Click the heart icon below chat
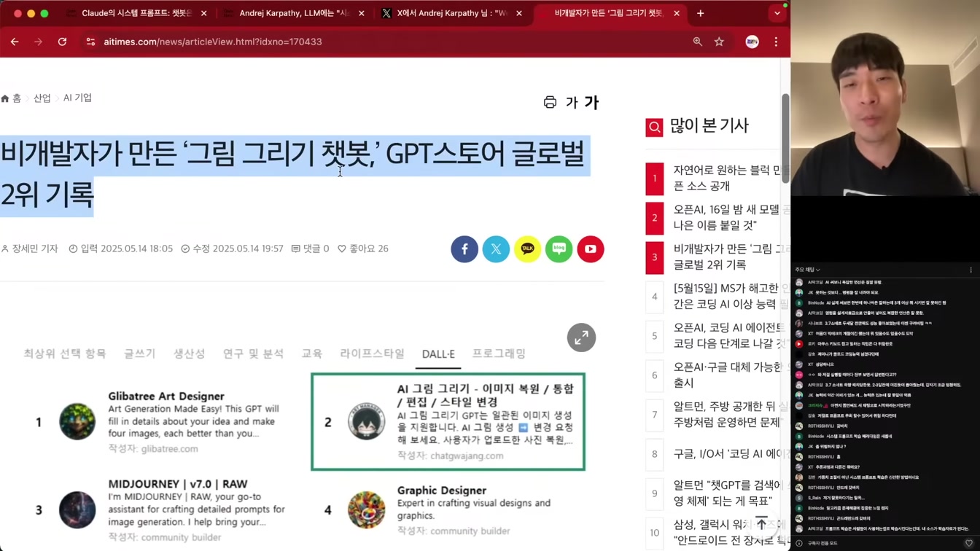 (969, 543)
